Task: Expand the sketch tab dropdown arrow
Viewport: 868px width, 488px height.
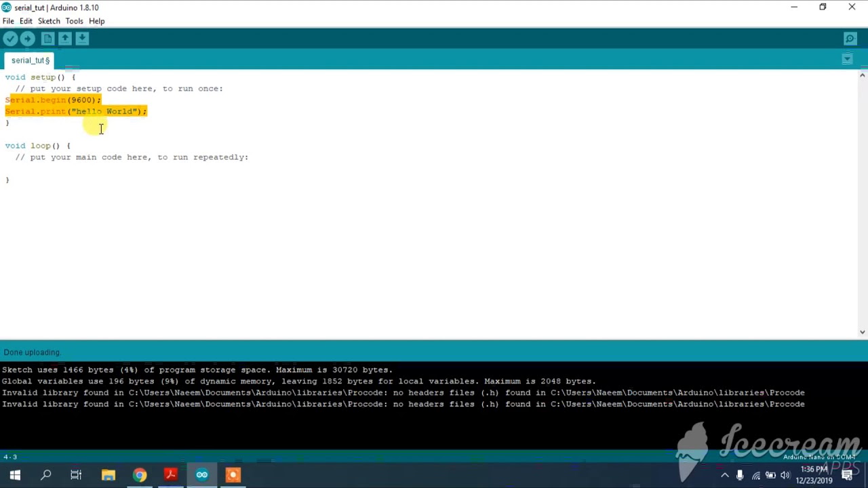Action: [x=847, y=60]
